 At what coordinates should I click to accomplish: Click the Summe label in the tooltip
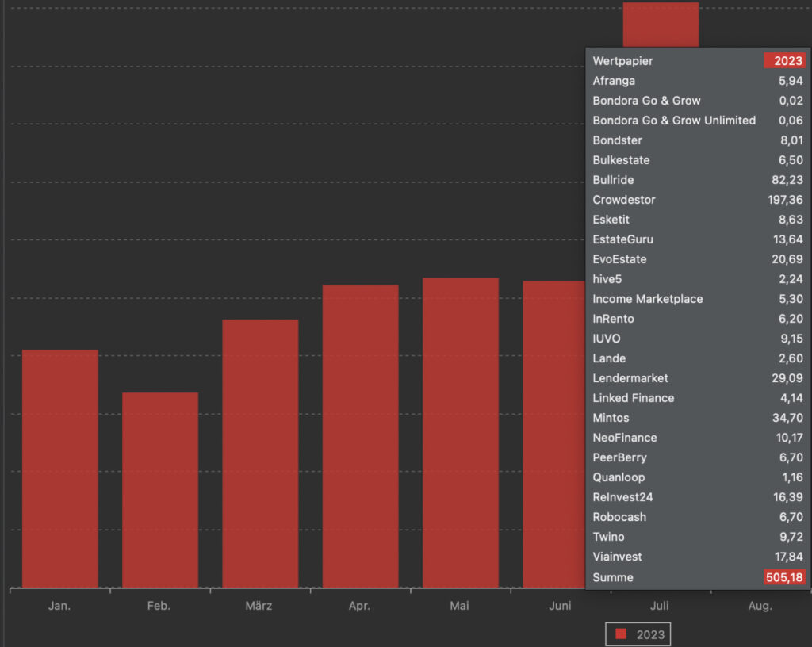[613, 578]
